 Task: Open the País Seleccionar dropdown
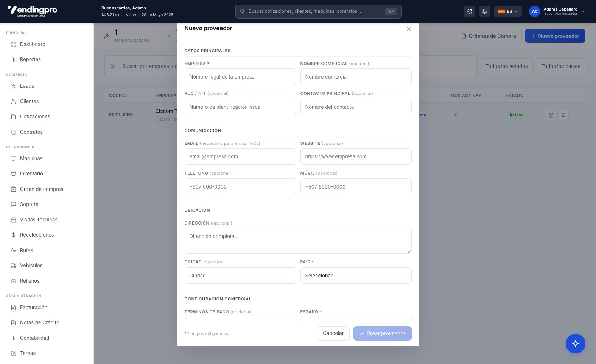[356, 276]
